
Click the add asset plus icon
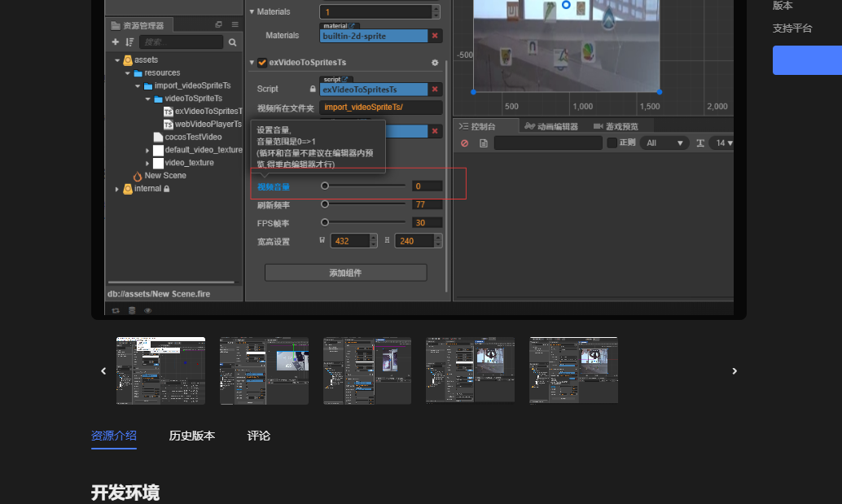(x=115, y=42)
